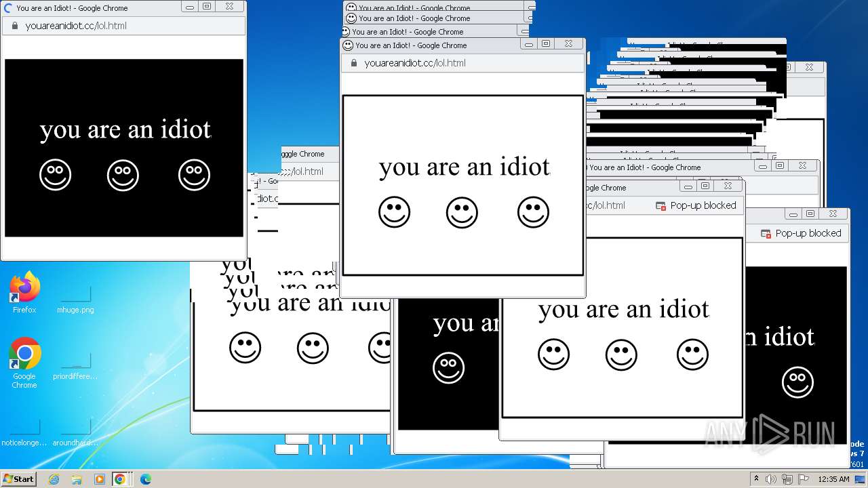Click middle smiley in center white window

coord(462,212)
